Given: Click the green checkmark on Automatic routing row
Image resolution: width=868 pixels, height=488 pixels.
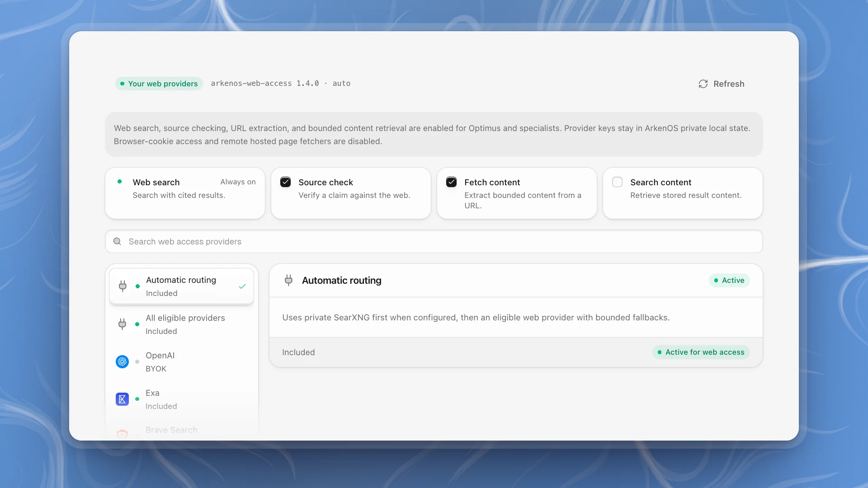Looking at the screenshot, I should (242, 286).
